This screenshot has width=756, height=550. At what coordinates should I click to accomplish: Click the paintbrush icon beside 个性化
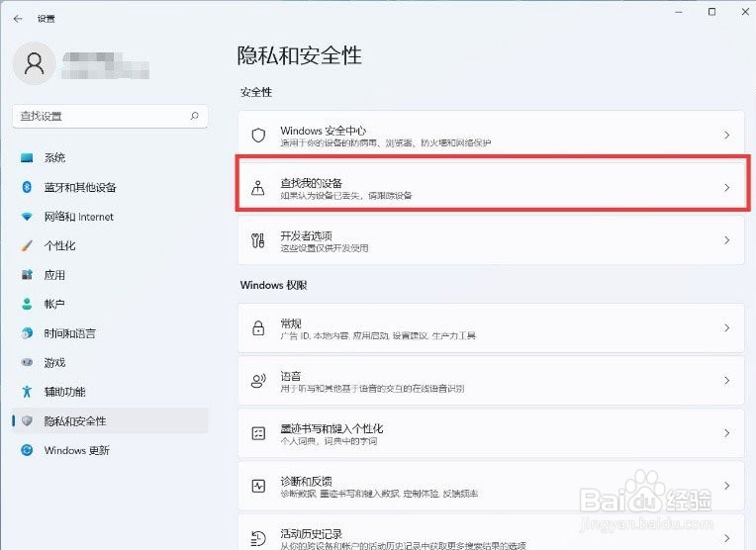point(27,246)
